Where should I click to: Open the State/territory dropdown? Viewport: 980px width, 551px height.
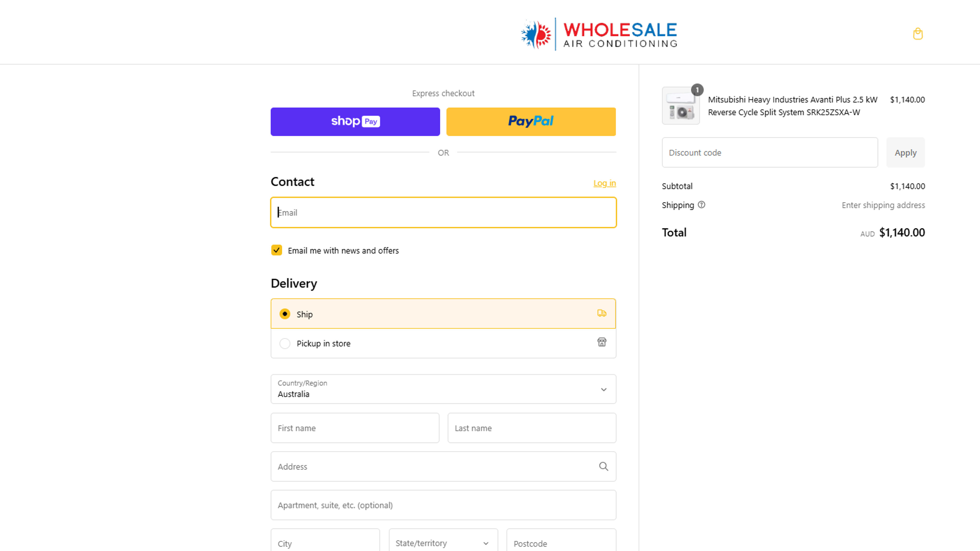[x=443, y=543]
